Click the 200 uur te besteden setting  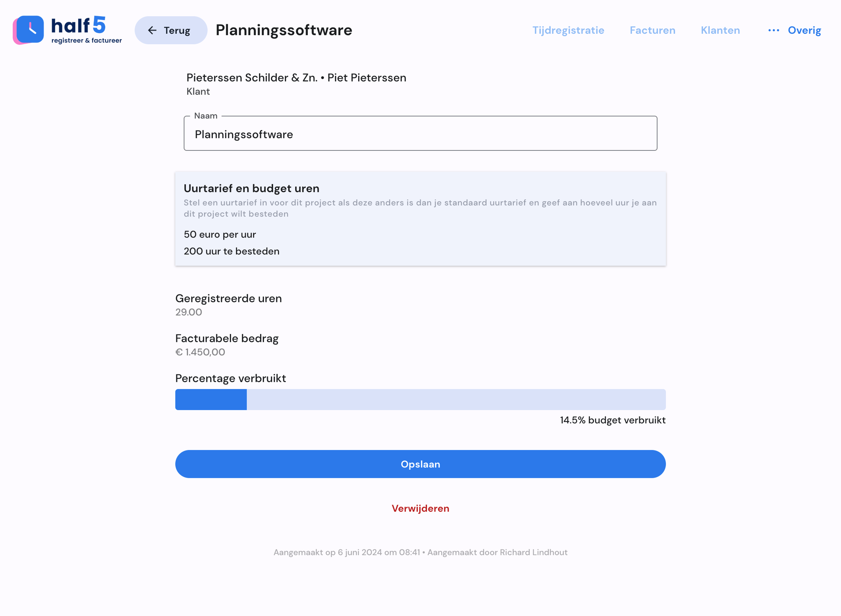232,251
